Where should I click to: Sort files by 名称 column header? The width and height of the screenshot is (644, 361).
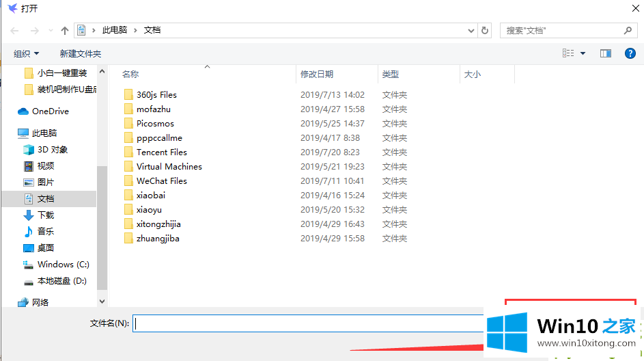[130, 74]
